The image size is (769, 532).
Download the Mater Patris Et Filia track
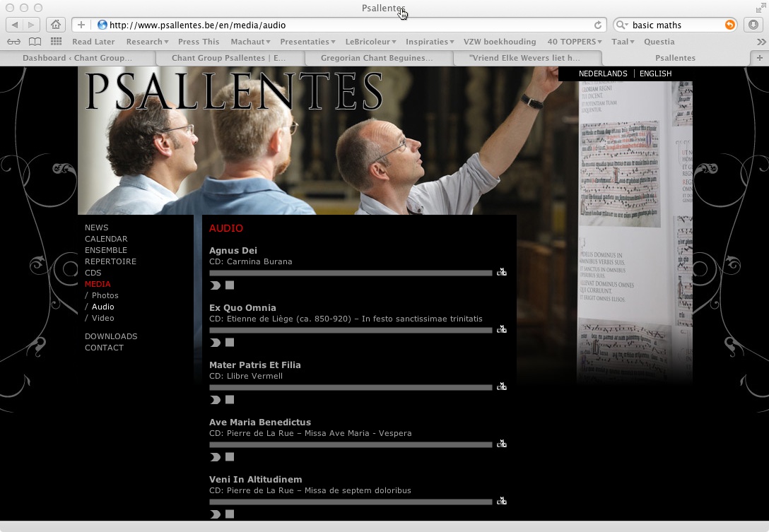[x=502, y=386]
